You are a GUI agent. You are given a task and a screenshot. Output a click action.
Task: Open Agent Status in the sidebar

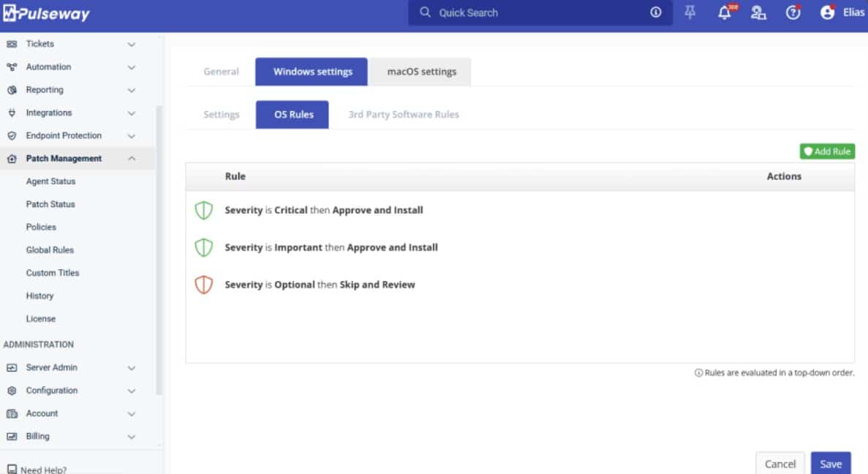(50, 181)
